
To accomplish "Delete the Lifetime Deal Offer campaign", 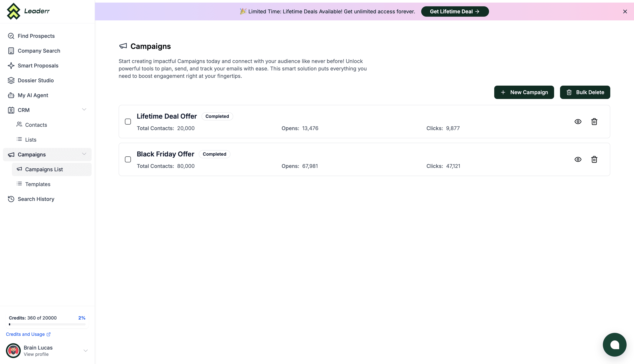I will click(594, 122).
